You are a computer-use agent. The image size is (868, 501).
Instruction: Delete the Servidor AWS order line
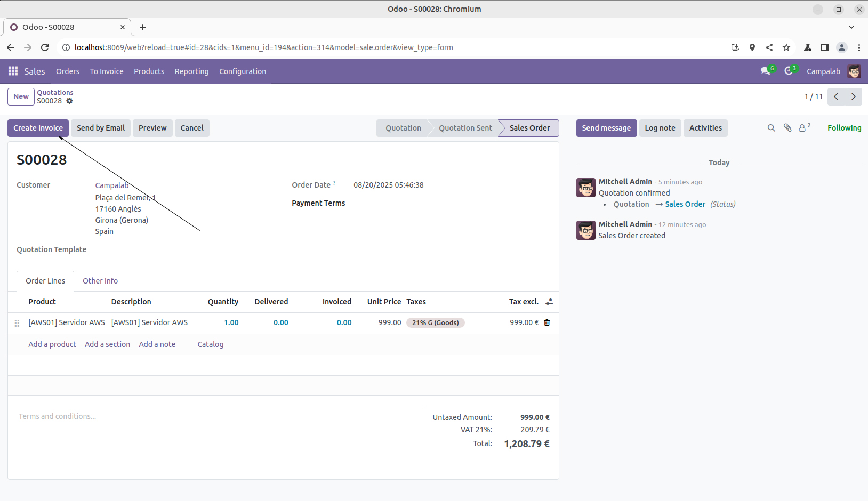[546, 322]
